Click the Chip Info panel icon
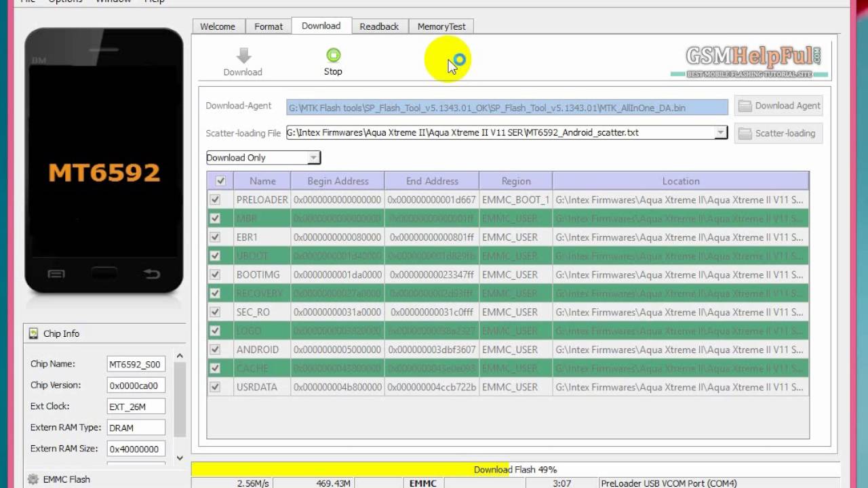 pos(33,333)
